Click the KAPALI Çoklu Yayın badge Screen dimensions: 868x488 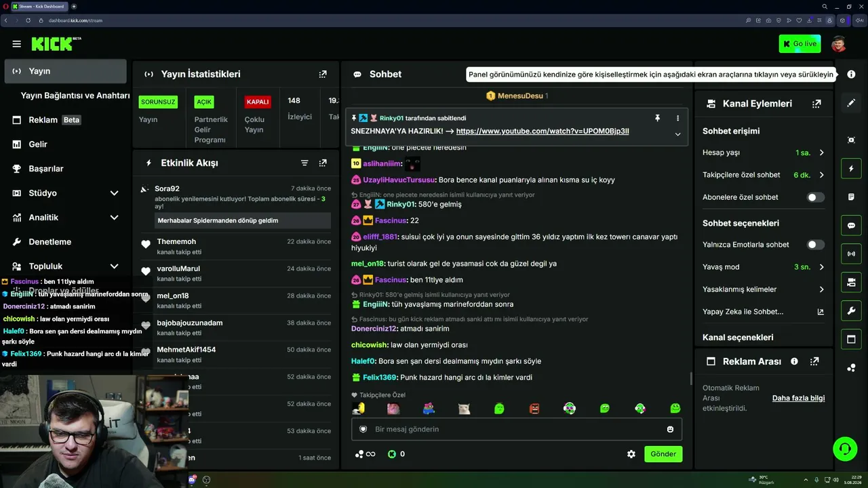coord(258,102)
